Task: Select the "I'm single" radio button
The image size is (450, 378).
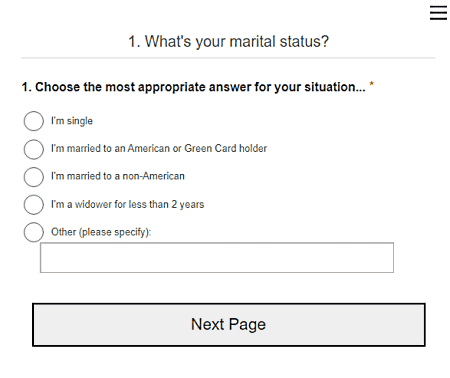Action: (34, 121)
